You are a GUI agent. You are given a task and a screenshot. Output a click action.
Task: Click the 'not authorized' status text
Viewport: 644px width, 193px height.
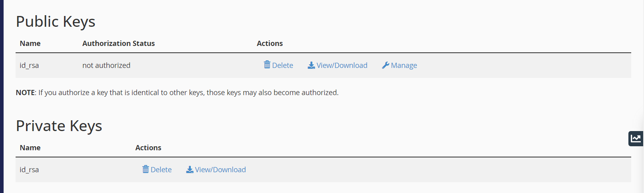tap(106, 65)
